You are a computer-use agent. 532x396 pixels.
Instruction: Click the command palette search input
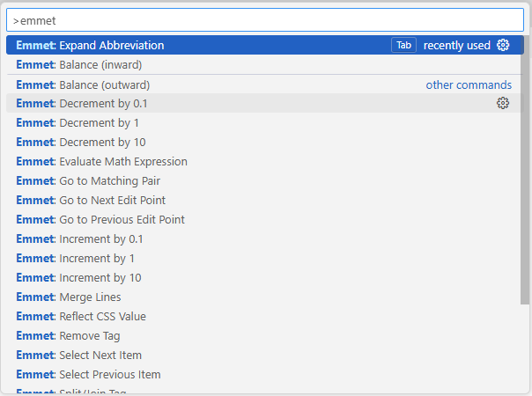pos(265,20)
